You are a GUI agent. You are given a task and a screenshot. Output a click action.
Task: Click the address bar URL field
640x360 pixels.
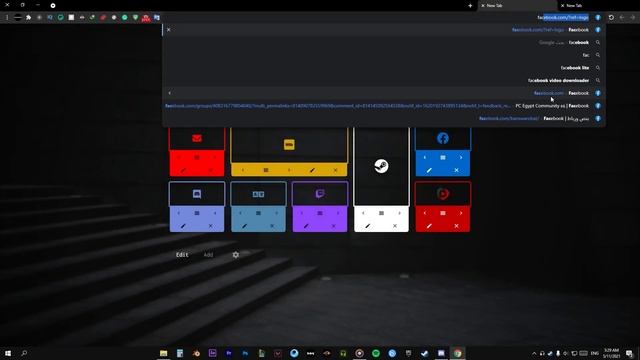pyautogui.click(x=384, y=18)
